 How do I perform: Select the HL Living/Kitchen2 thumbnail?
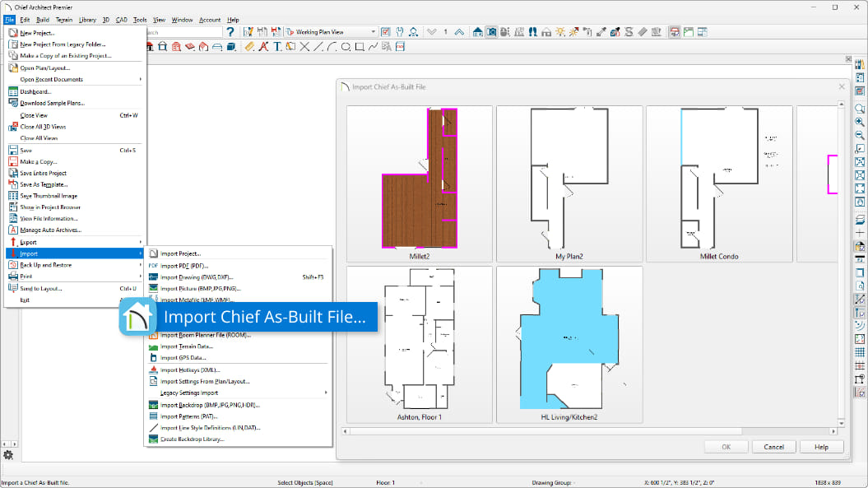pos(569,345)
